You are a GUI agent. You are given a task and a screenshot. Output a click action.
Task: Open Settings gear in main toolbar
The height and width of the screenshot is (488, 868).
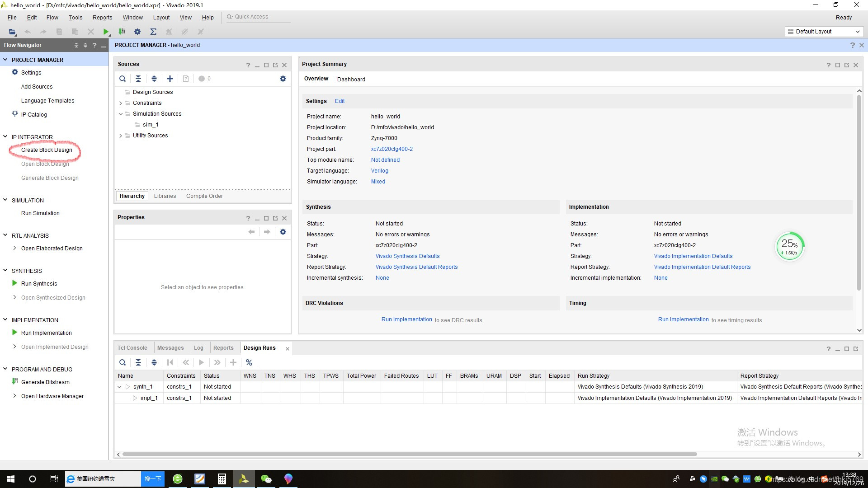click(x=137, y=32)
